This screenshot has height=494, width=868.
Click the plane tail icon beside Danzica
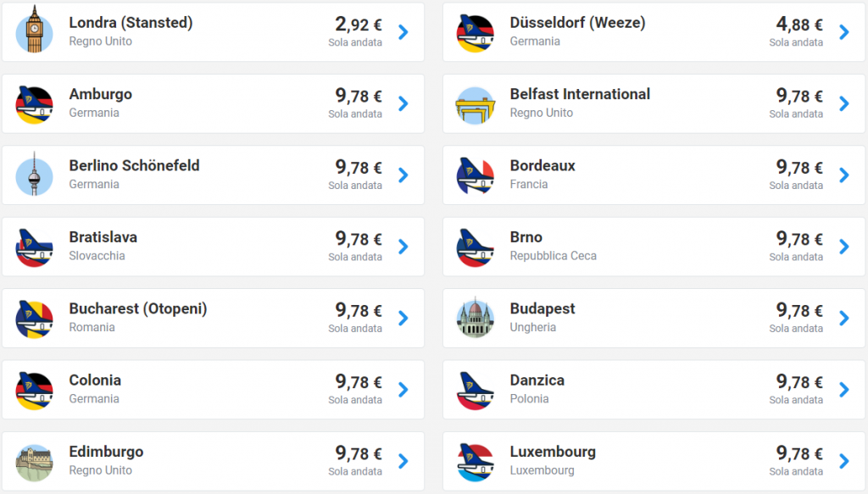pyautogui.click(x=475, y=390)
